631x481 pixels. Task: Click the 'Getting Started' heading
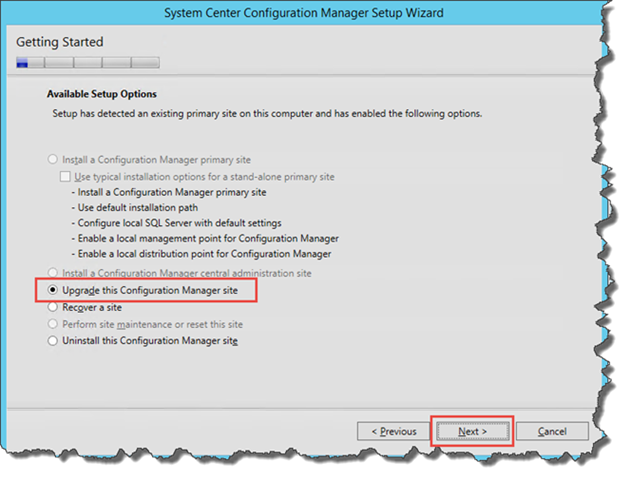click(60, 42)
